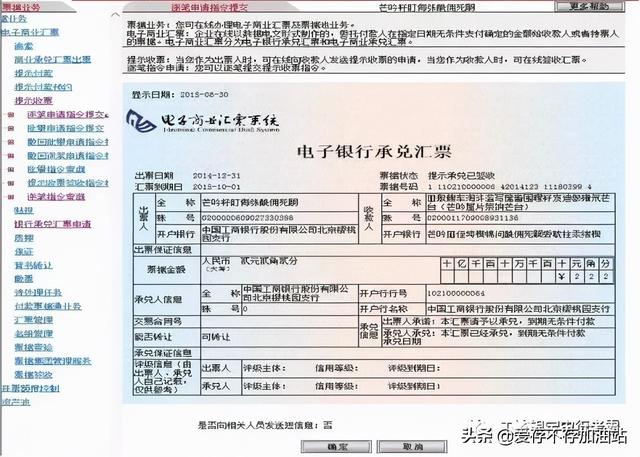This screenshot has width=640, height=457.
Task: Open the 提示收票 sidebar link
Action: (33, 101)
